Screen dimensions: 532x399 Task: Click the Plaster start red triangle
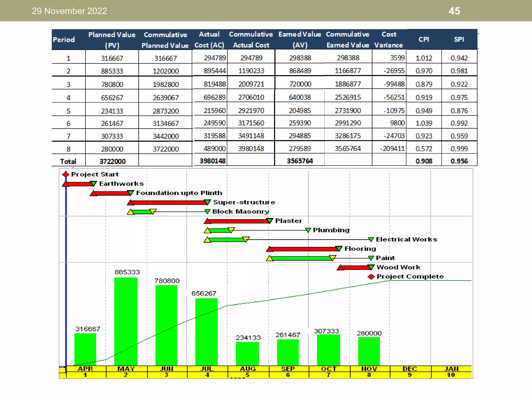tap(207, 221)
